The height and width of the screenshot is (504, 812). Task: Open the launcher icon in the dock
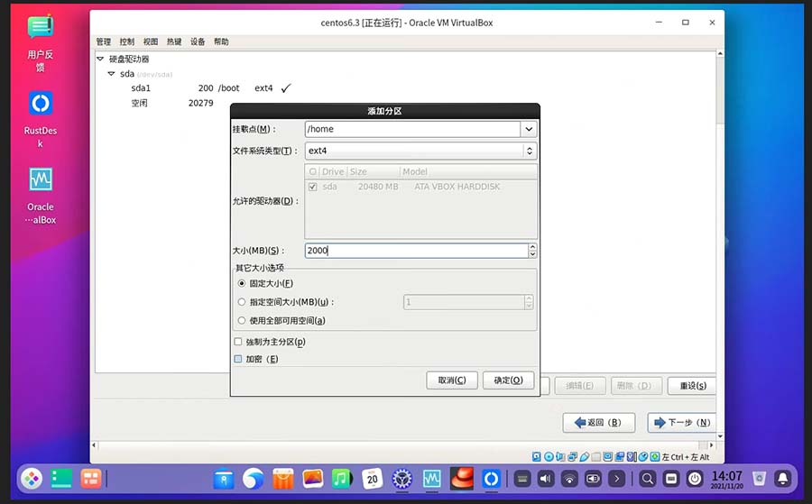32,479
